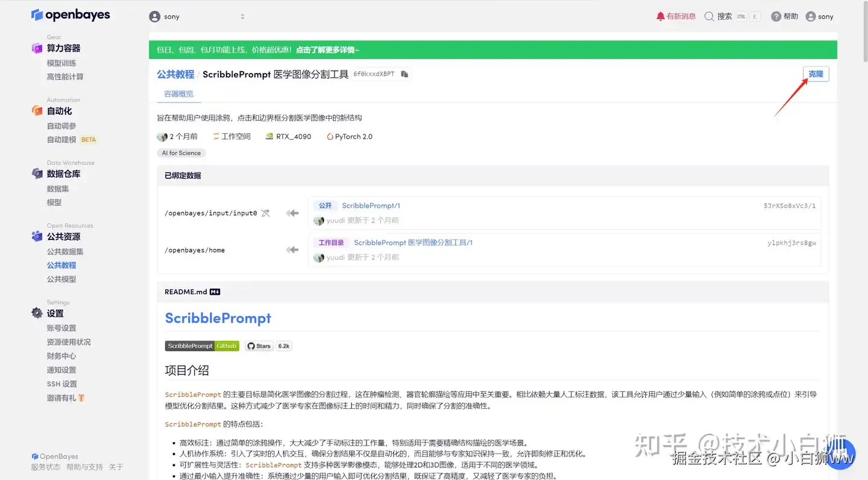
Task: Click the search magnifier icon
Action: point(709,16)
